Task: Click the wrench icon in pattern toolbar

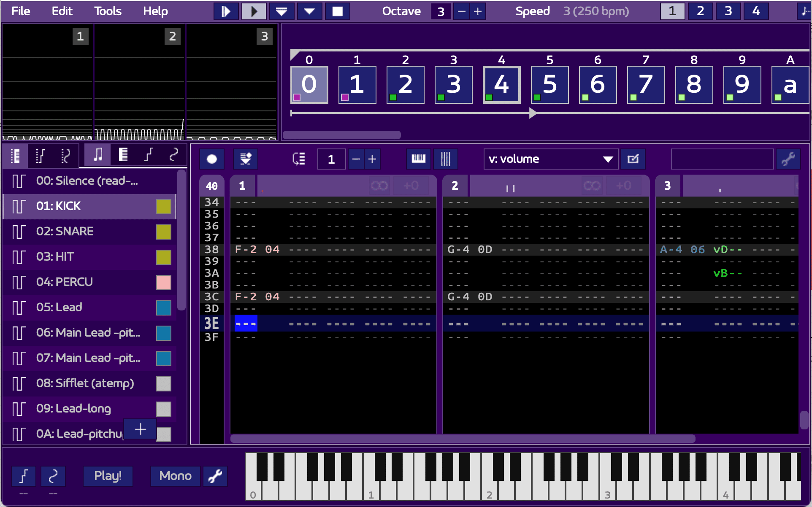Action: 788,159
